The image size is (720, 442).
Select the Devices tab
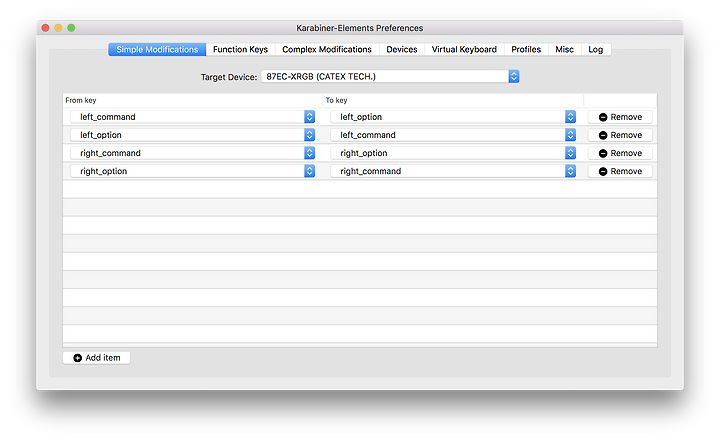[x=402, y=50]
